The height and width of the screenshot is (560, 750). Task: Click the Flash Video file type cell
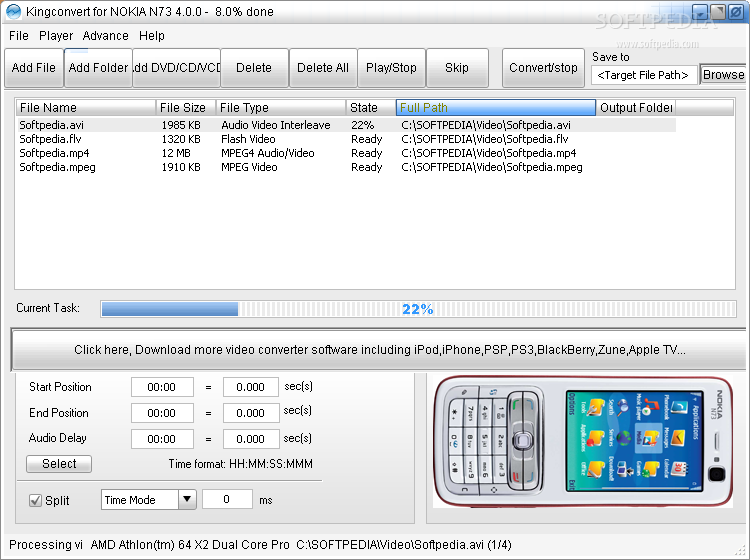click(x=248, y=139)
